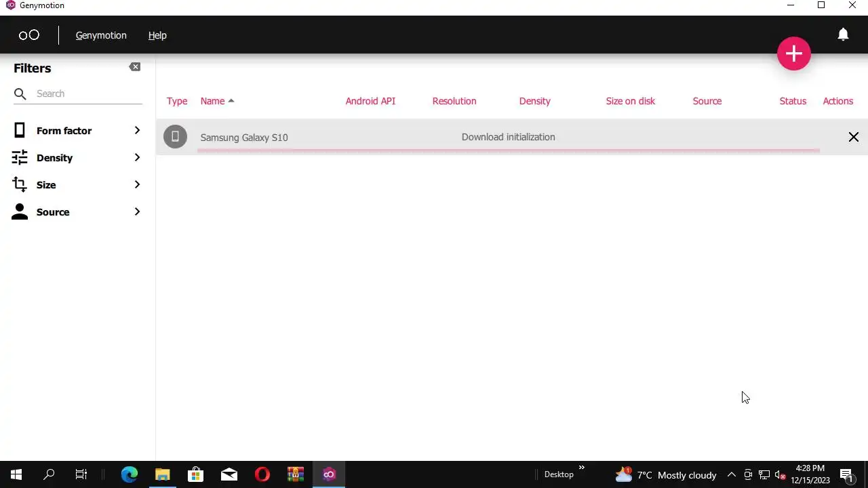Add a new virtual device with plus button
The height and width of the screenshot is (488, 868).
(793, 54)
